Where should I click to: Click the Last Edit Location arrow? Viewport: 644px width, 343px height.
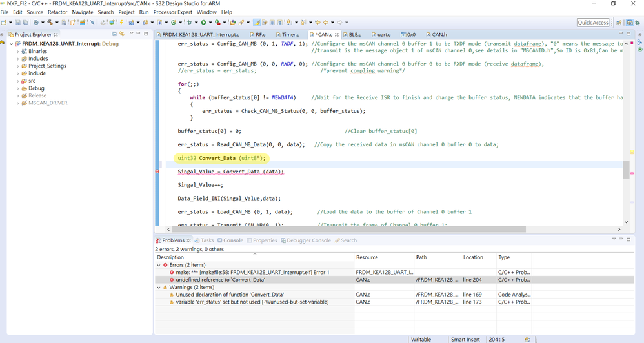317,22
